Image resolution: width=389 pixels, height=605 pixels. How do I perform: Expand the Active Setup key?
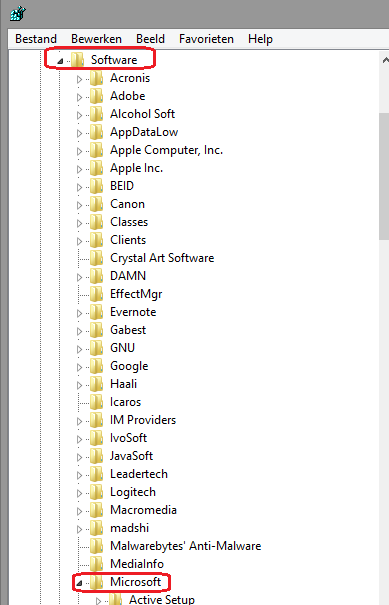click(x=98, y=601)
